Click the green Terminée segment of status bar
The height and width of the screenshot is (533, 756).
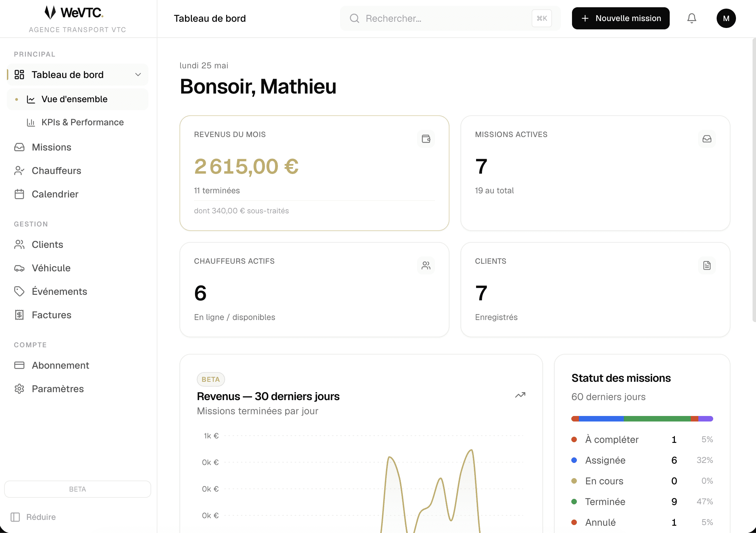pos(657,419)
